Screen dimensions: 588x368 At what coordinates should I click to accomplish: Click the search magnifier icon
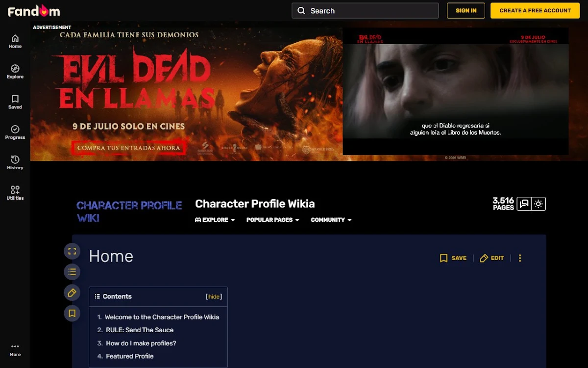coord(301,11)
